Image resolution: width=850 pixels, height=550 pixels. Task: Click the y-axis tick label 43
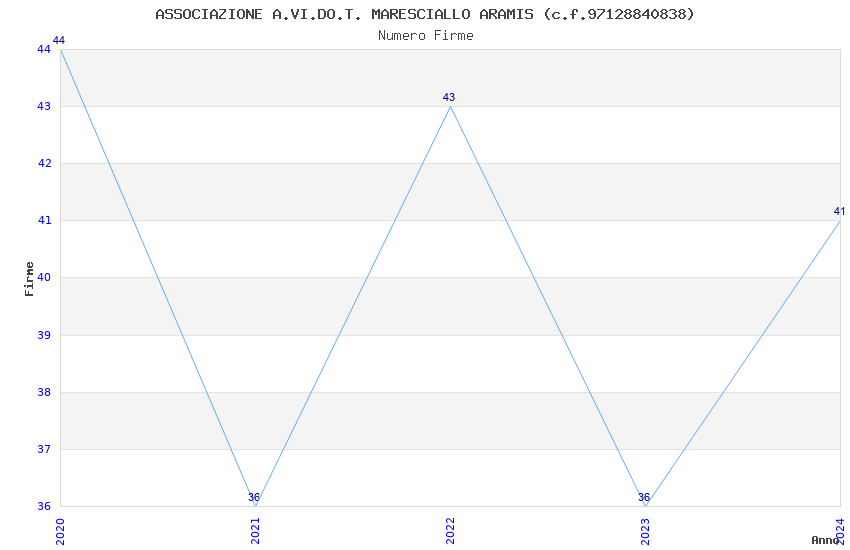coord(44,106)
